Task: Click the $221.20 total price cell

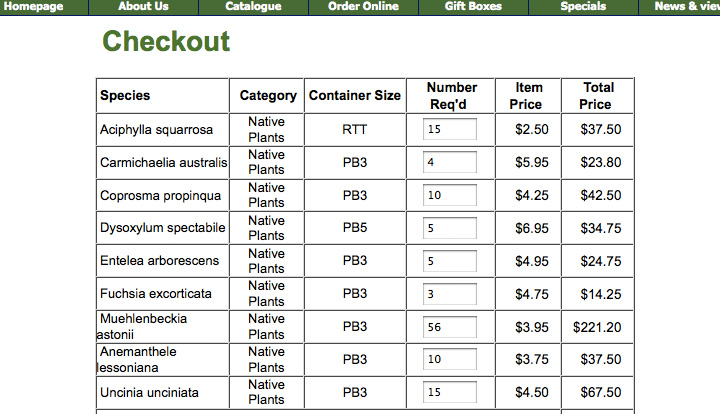Action: (597, 327)
